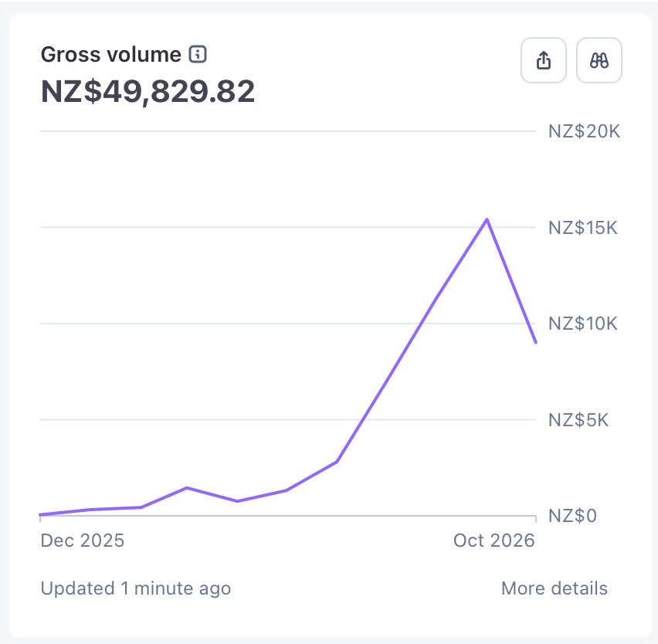Click the NZ$10K axis label
Image resolution: width=658 pixels, height=644 pixels.
click(x=583, y=324)
